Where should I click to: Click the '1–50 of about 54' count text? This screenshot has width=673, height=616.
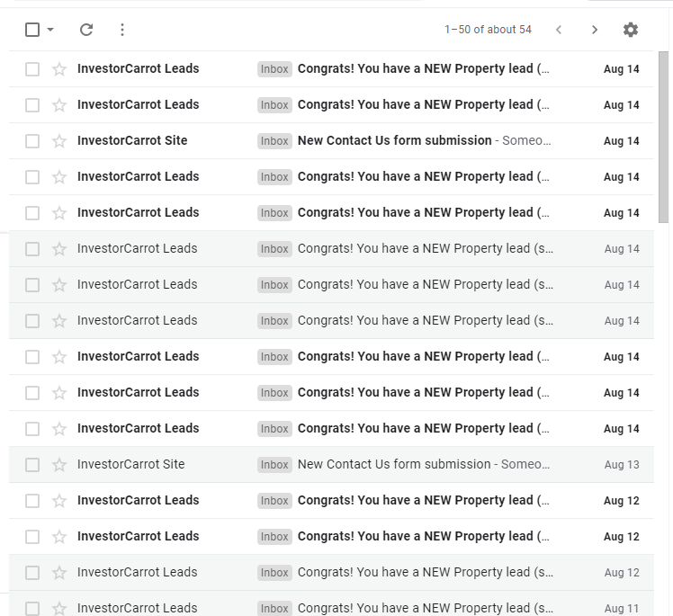click(488, 30)
